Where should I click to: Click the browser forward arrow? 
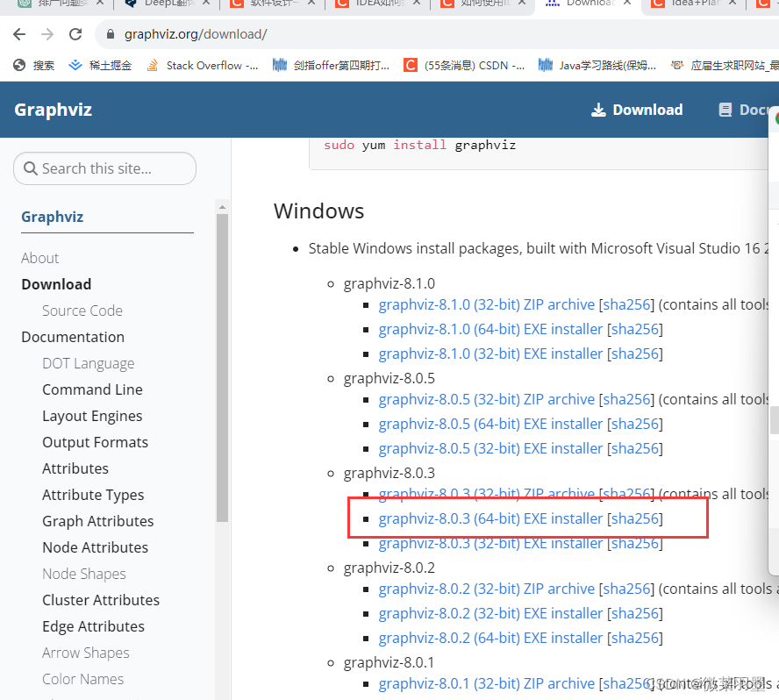pyautogui.click(x=47, y=34)
